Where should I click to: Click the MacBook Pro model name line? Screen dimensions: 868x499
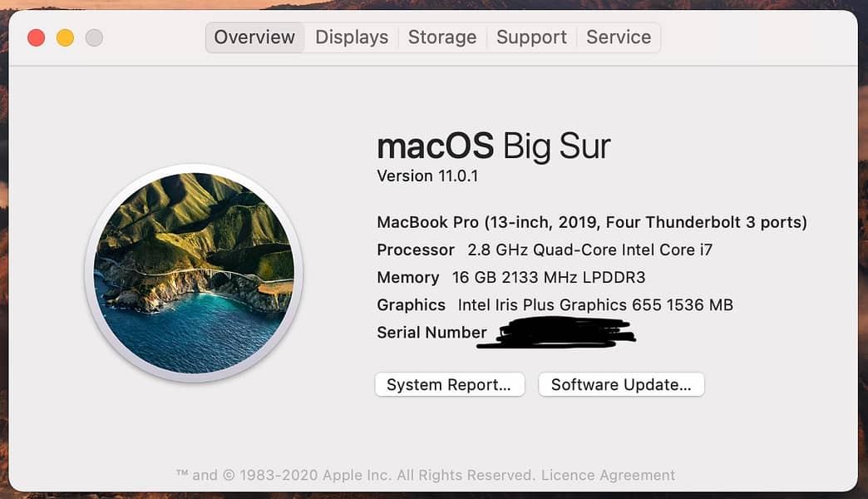coord(591,222)
